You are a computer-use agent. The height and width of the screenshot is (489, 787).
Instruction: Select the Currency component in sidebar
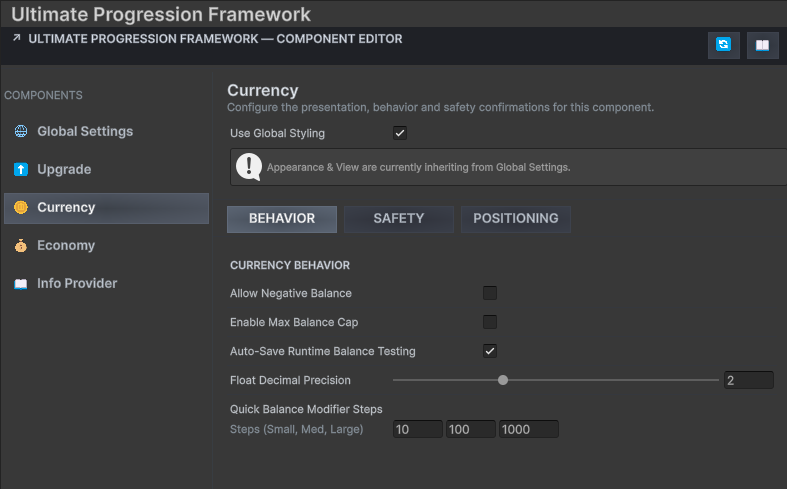click(106, 208)
